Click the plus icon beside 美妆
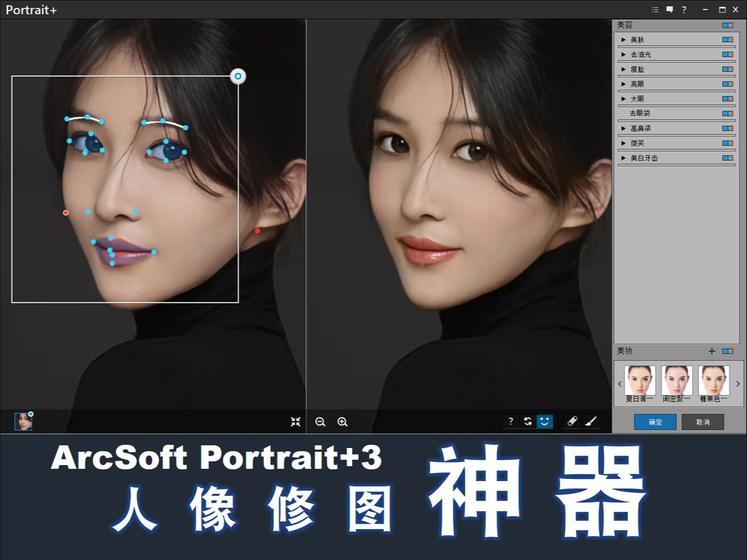This screenshot has height=560, width=747. (712, 351)
